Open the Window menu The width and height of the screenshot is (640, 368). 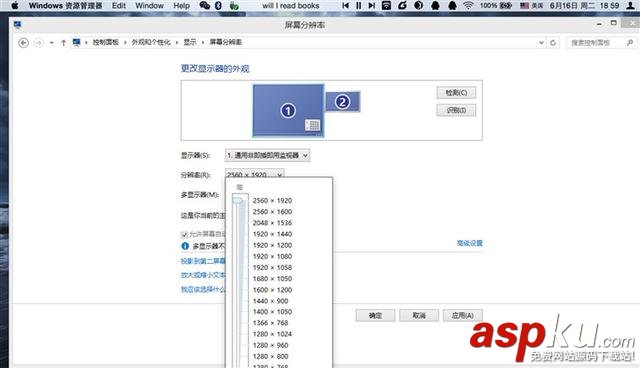click(x=149, y=6)
